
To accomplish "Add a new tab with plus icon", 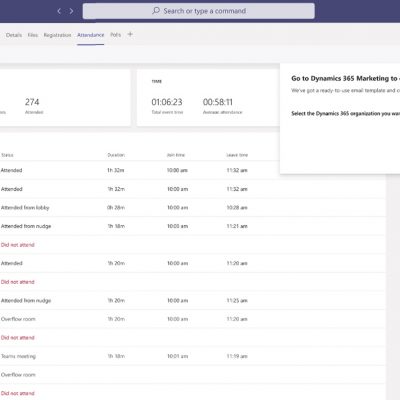I will tap(130, 34).
